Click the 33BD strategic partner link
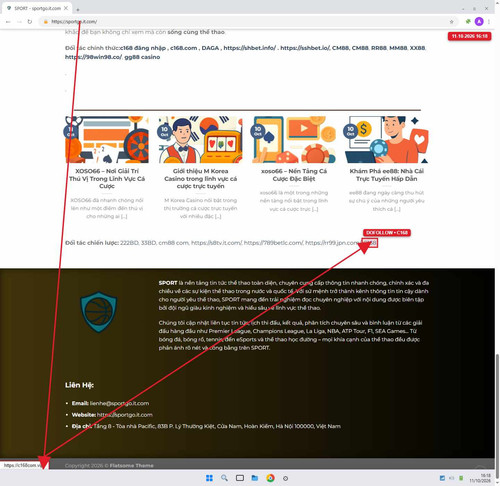 click(x=148, y=243)
